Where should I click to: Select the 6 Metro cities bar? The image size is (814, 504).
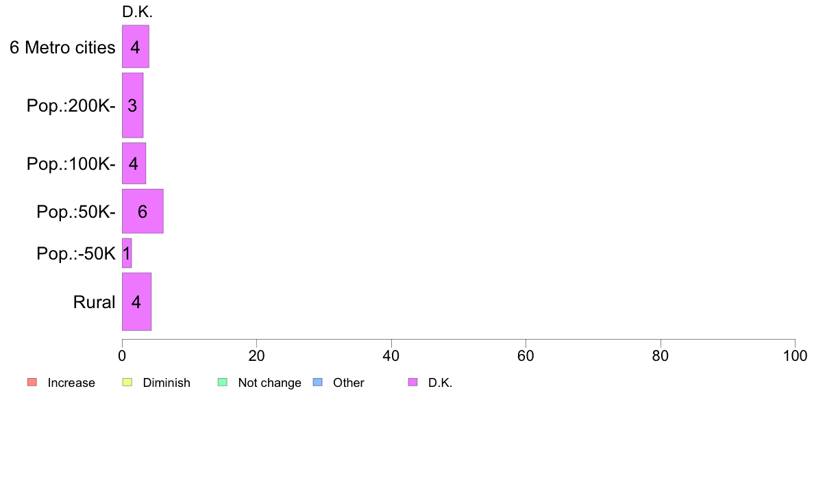click(136, 47)
